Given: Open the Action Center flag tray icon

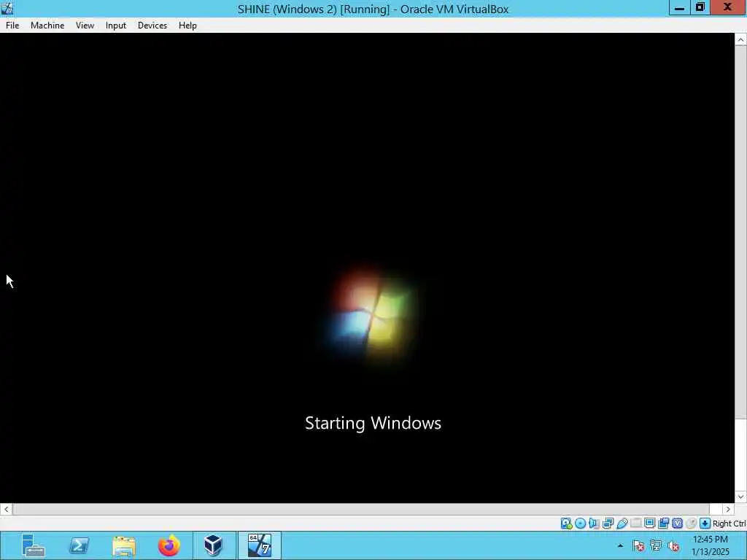Looking at the screenshot, I should pos(639,545).
